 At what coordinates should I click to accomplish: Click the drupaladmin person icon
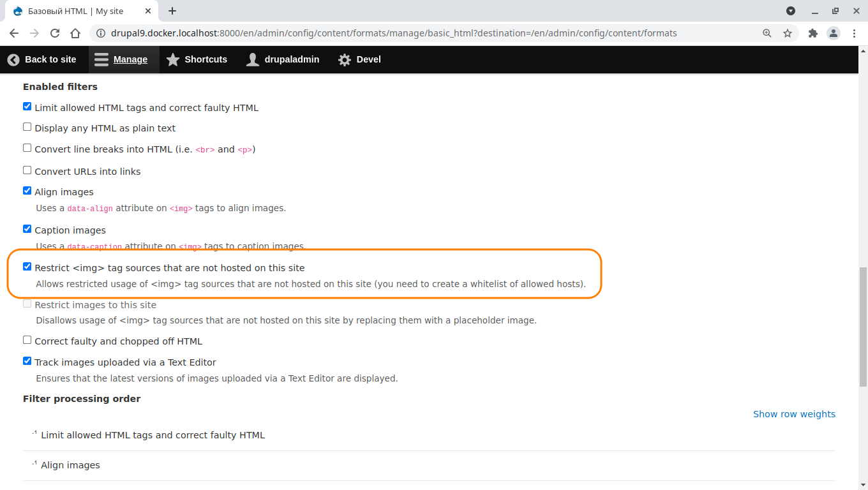[253, 59]
